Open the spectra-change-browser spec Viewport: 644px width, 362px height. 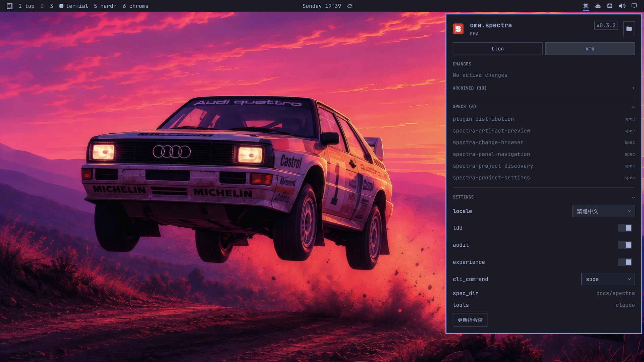point(544,142)
